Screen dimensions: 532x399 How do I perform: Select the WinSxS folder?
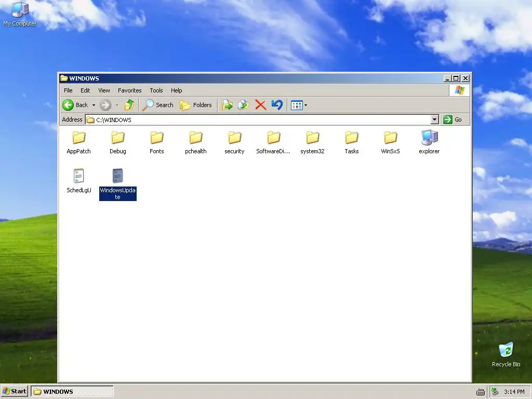[x=391, y=143]
